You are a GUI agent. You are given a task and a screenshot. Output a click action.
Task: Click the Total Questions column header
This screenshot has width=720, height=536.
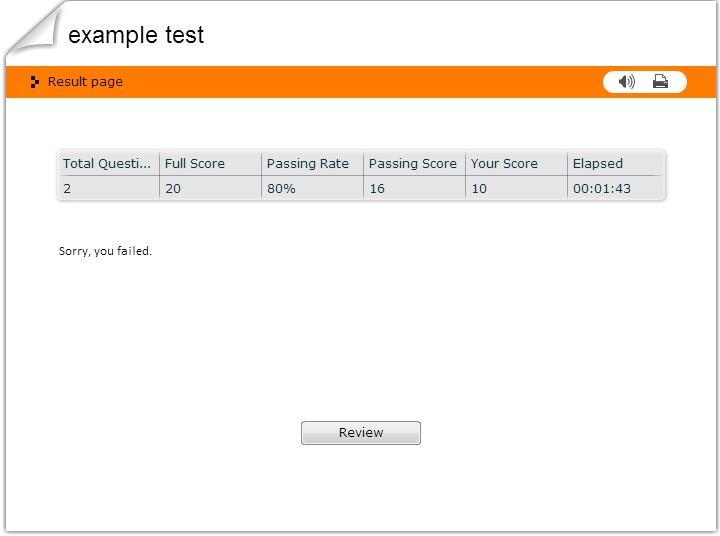[x=107, y=163]
